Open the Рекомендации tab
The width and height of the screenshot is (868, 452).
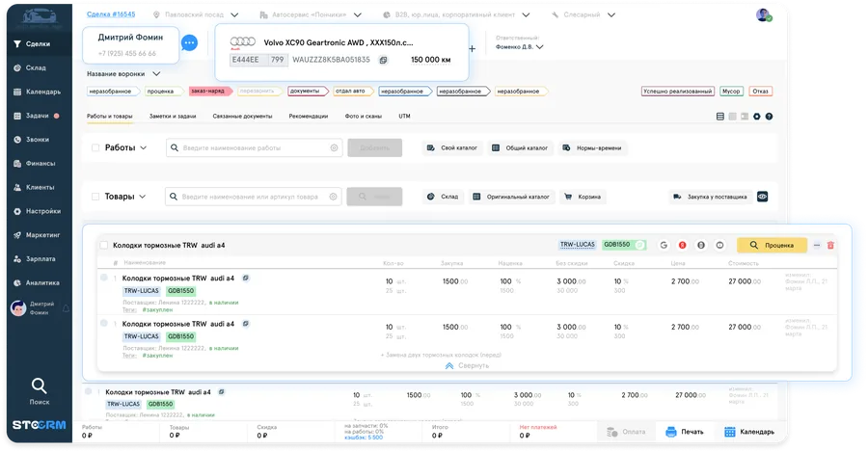click(x=309, y=117)
